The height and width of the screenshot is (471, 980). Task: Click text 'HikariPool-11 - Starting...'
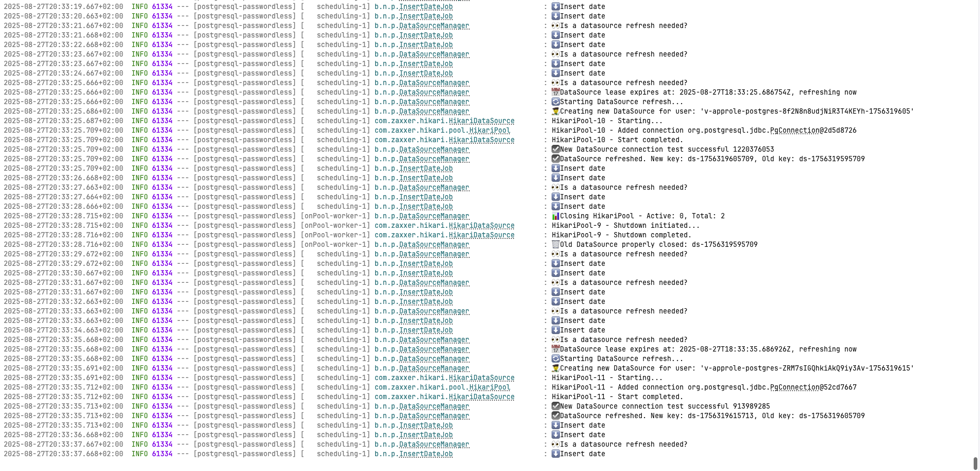click(x=607, y=377)
